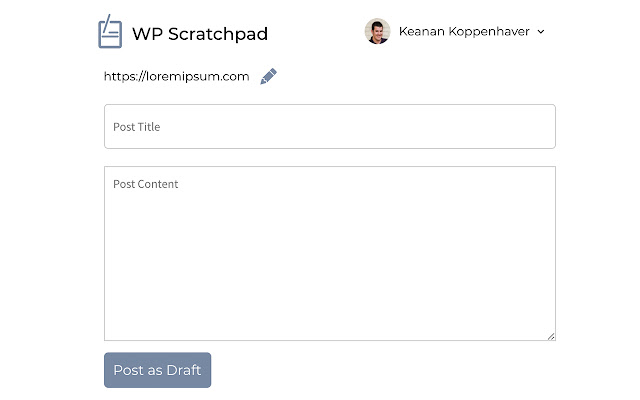Click inside the Post Content text area
The image size is (640, 400).
coord(329,260)
